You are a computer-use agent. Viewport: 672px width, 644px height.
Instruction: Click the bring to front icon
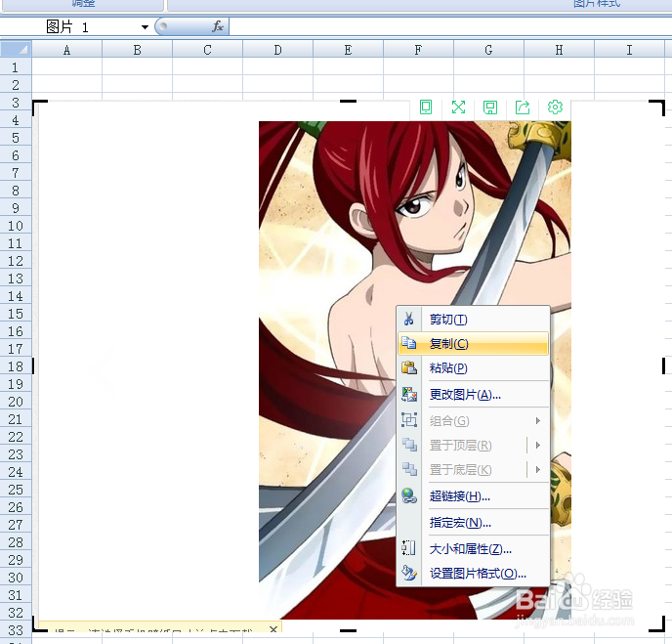click(x=409, y=445)
